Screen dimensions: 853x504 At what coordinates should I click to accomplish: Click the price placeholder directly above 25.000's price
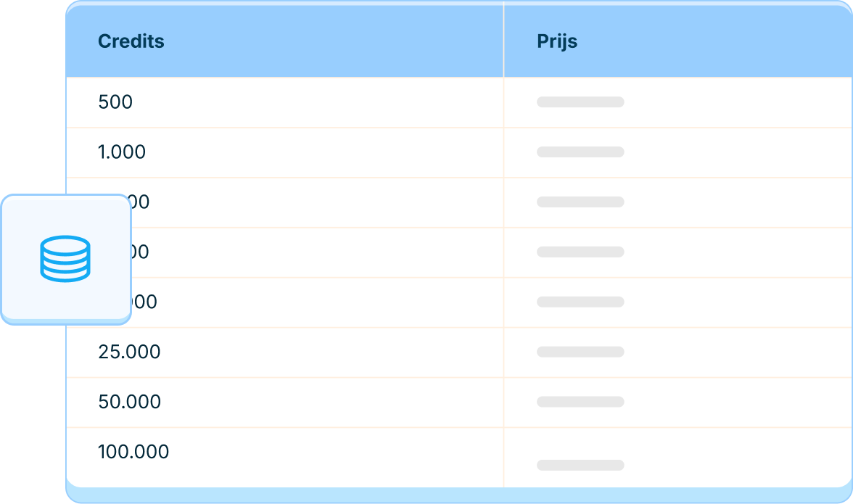click(580, 302)
